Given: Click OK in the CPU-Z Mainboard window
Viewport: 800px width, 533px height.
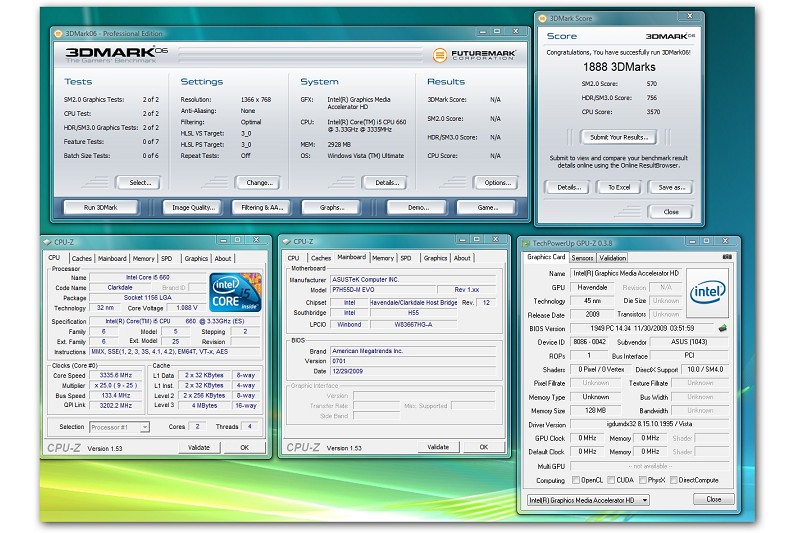Looking at the screenshot, I should [x=484, y=447].
